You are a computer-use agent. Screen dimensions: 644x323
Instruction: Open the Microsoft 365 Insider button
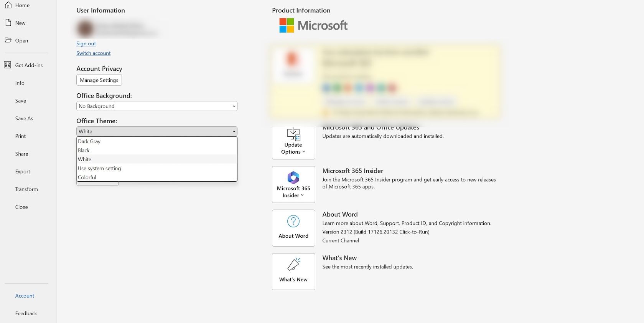point(293,184)
